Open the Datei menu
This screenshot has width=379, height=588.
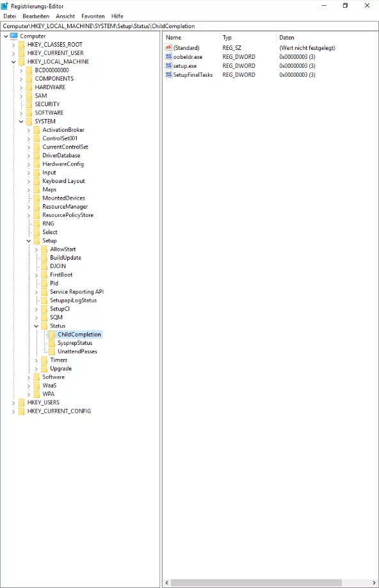click(10, 16)
